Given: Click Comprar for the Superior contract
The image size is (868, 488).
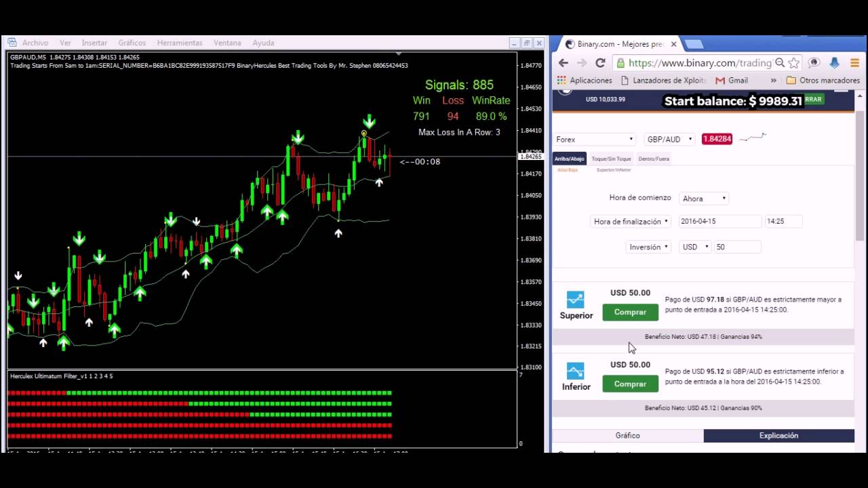Looking at the screenshot, I should 630,312.
